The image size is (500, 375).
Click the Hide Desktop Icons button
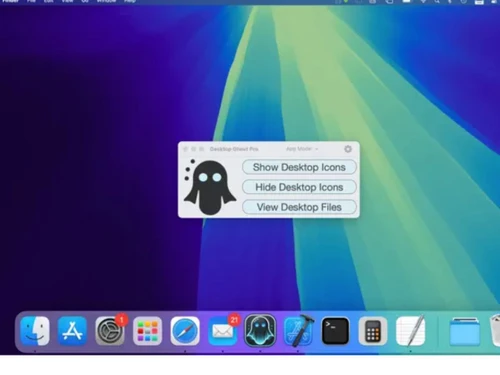pos(299,187)
